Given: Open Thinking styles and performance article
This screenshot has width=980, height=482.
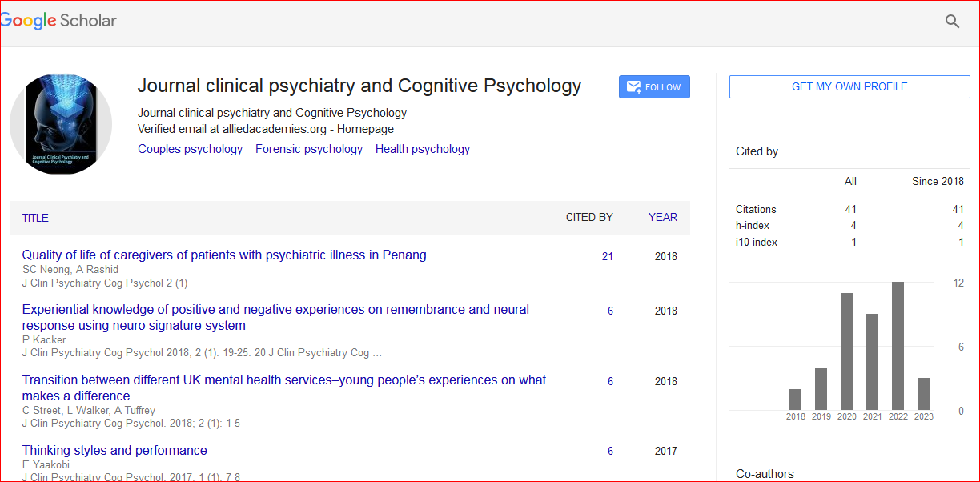Looking at the screenshot, I should 114,451.
